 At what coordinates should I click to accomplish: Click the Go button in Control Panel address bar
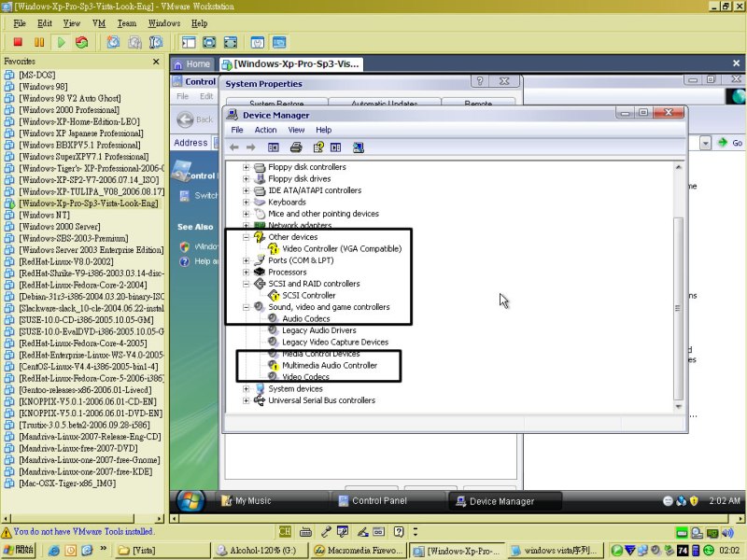tap(731, 143)
